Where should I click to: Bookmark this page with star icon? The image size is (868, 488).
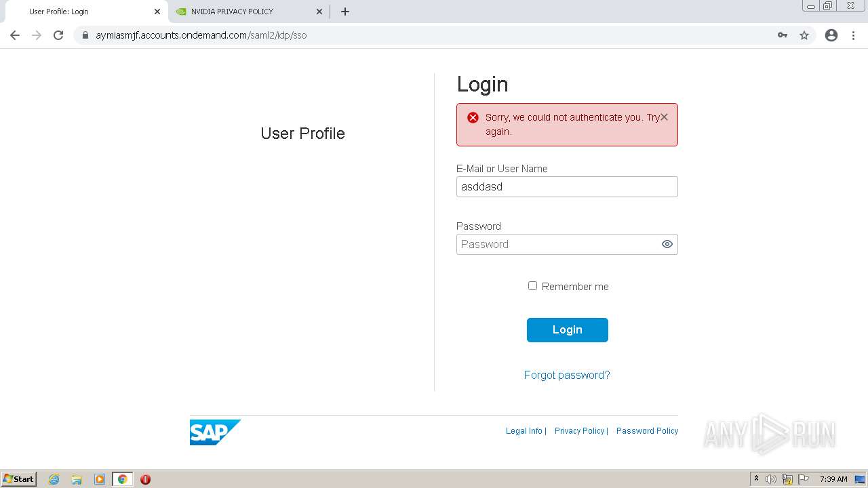804,35
